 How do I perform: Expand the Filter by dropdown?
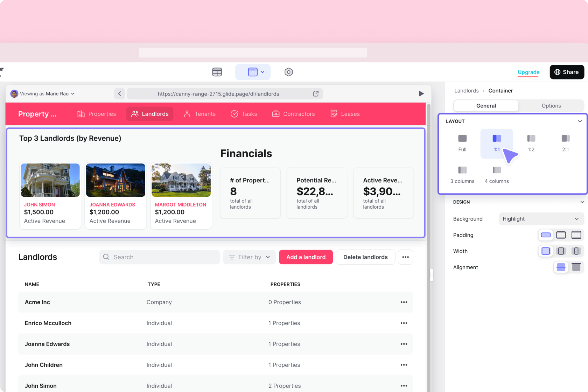point(250,257)
